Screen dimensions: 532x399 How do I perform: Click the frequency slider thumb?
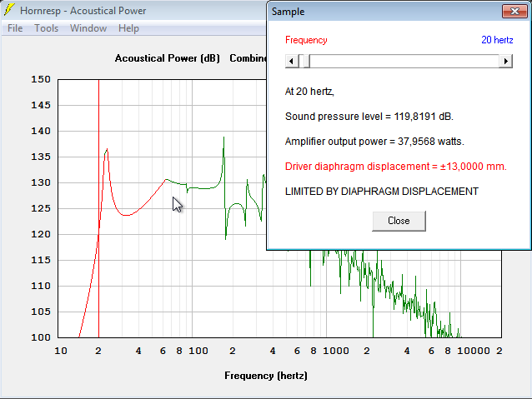tap(306, 62)
